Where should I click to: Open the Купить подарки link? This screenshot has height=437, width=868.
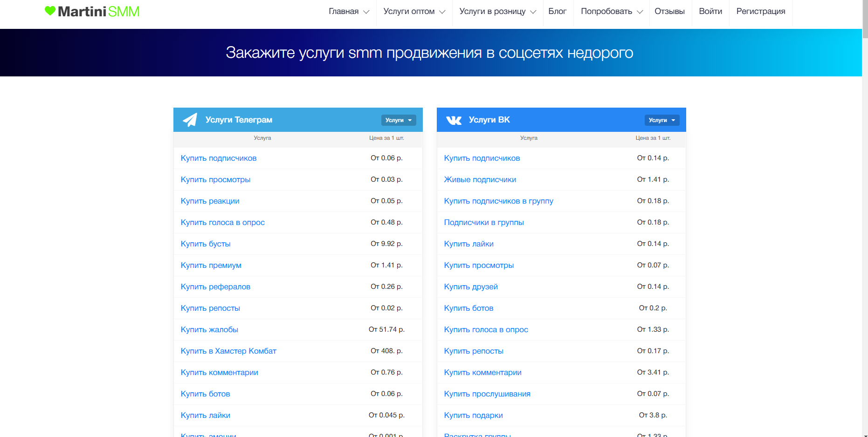coord(474,416)
